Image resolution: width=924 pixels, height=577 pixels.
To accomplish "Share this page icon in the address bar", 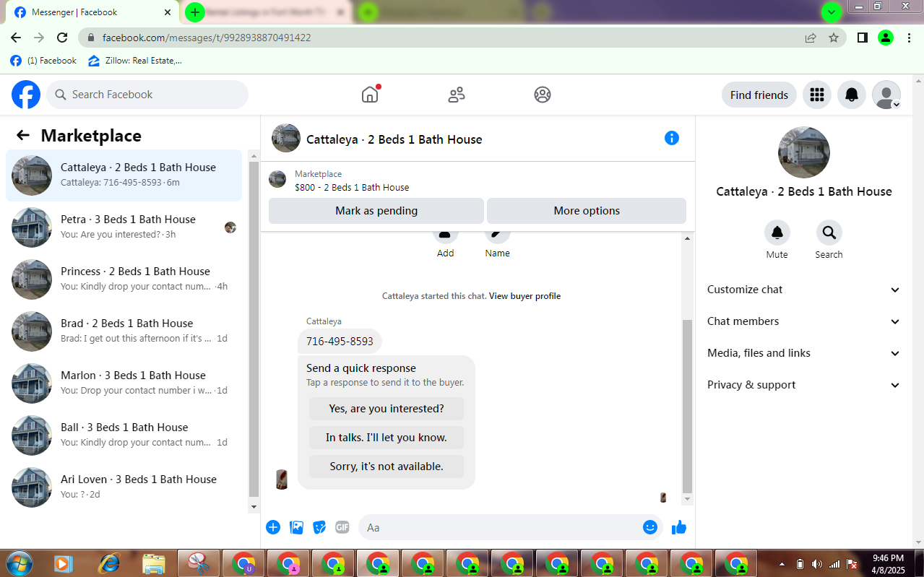I will coord(811,38).
